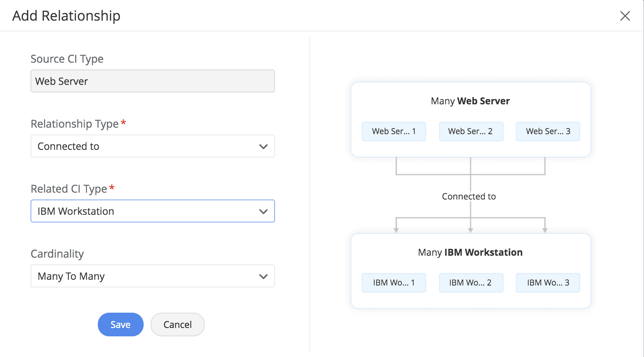Click the chevron arrow beside IBM Workstation
Screen dimensions: 644x357
263,211
